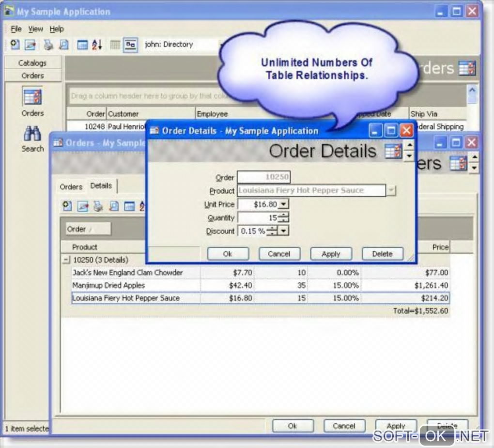Open the File menu

pos(16,29)
